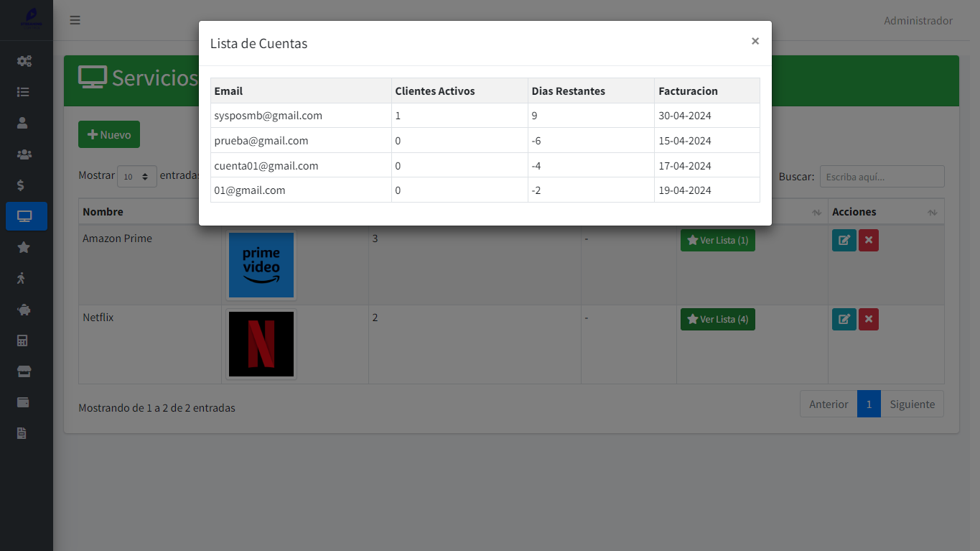Open the list sidebar icon
This screenshot has width=980, height=551.
click(24, 92)
